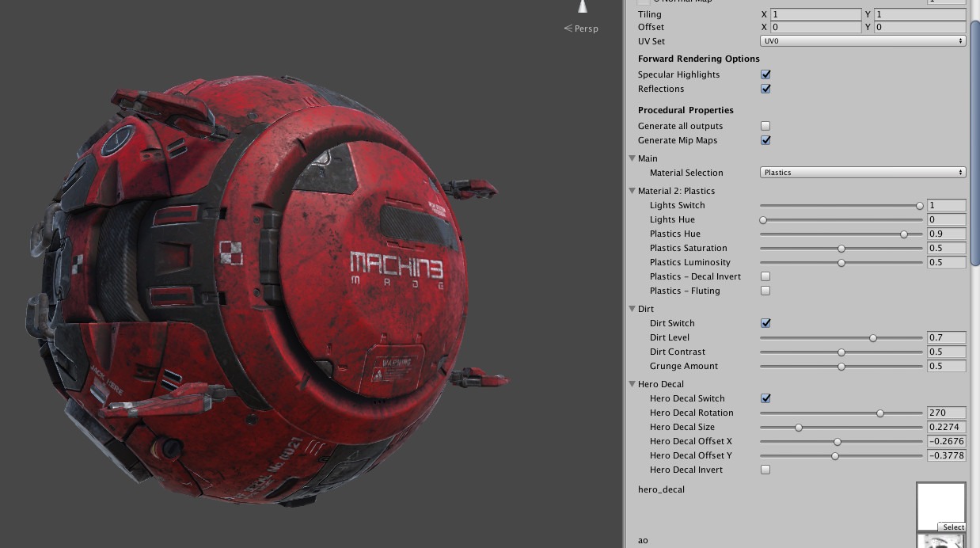Screen dimensions: 980x548
Task: Click the Plastics Saturation slider handle
Action: tap(841, 249)
